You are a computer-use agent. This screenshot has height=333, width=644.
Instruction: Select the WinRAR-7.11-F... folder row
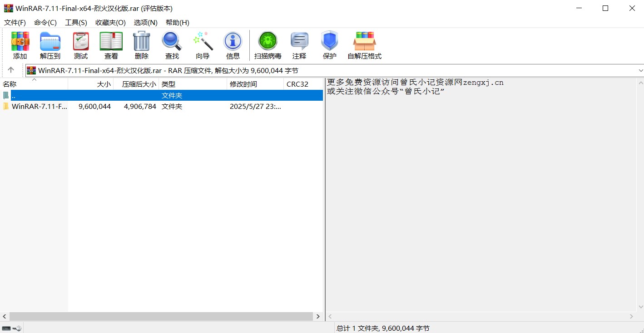click(161, 106)
